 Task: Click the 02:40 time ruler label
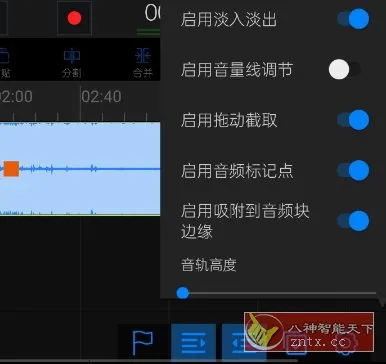pyautogui.click(x=101, y=97)
